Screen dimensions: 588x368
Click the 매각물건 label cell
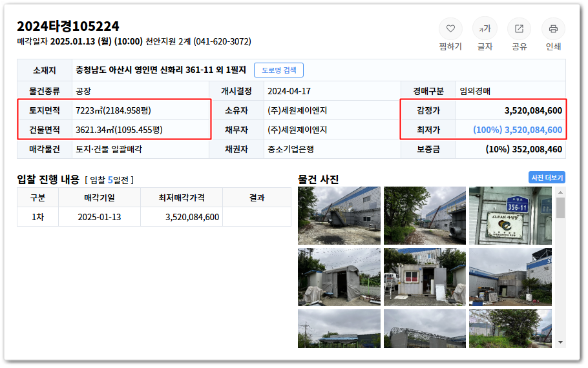click(x=45, y=149)
